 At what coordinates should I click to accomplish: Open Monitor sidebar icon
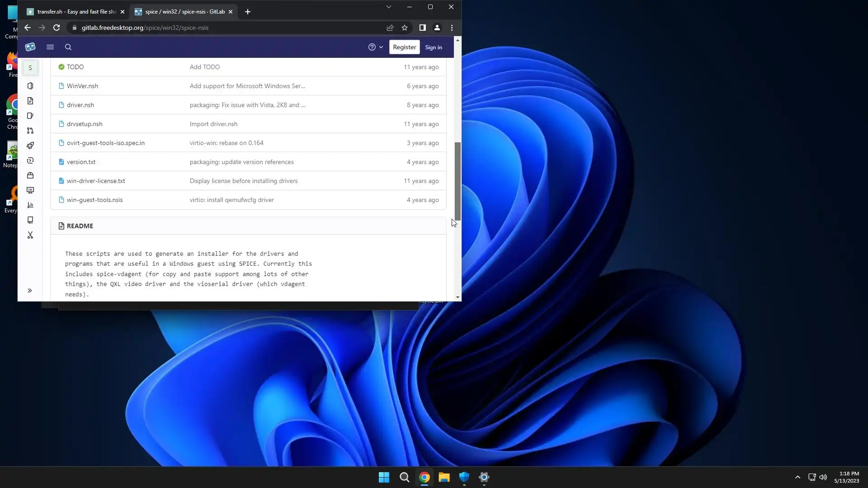[x=30, y=190]
